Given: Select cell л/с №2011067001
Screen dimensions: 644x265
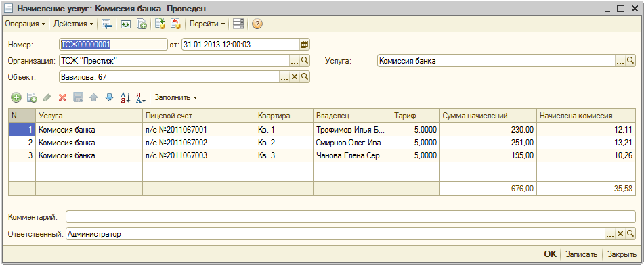Looking at the screenshot, I should (x=198, y=130).
